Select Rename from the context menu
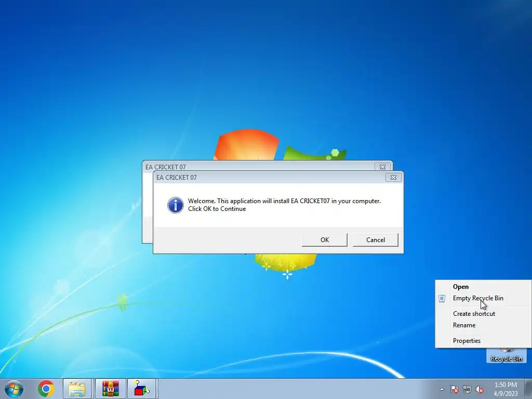This screenshot has width=532, height=399. click(464, 325)
